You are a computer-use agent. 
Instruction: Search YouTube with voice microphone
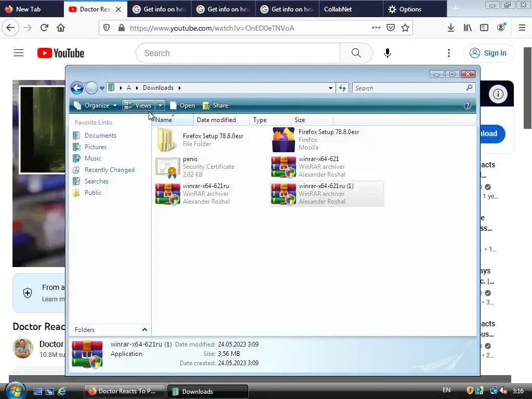coord(388,53)
